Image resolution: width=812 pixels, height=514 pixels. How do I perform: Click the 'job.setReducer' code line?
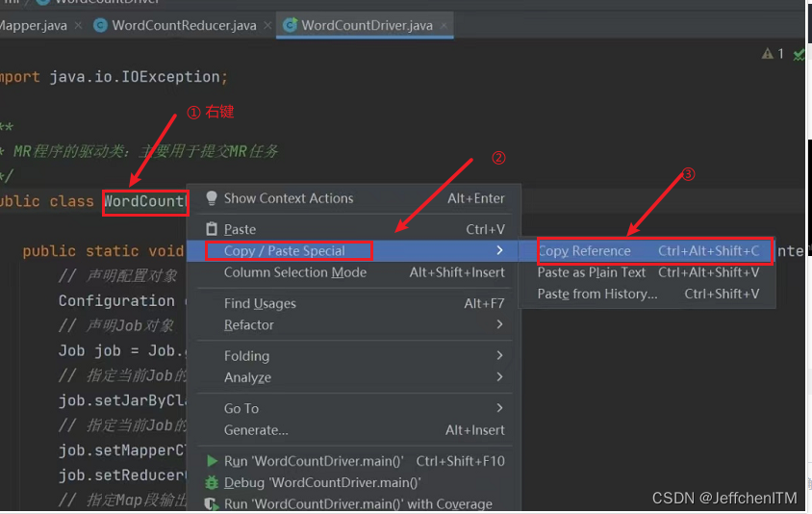[122, 475]
